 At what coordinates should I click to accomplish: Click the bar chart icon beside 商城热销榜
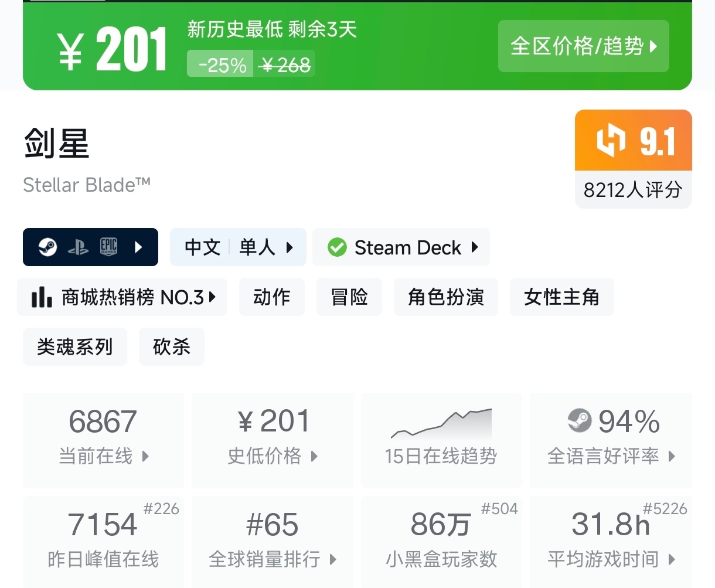pyautogui.click(x=42, y=297)
